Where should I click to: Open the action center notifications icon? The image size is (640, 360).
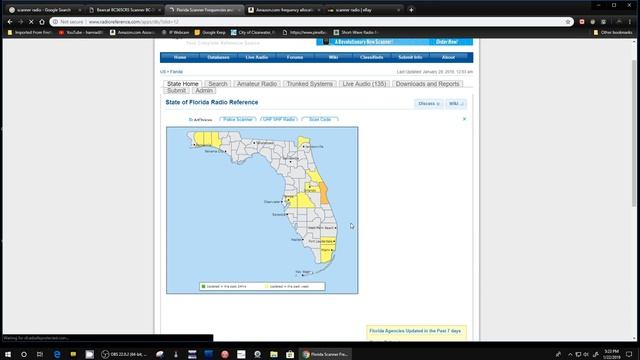pos(629,354)
